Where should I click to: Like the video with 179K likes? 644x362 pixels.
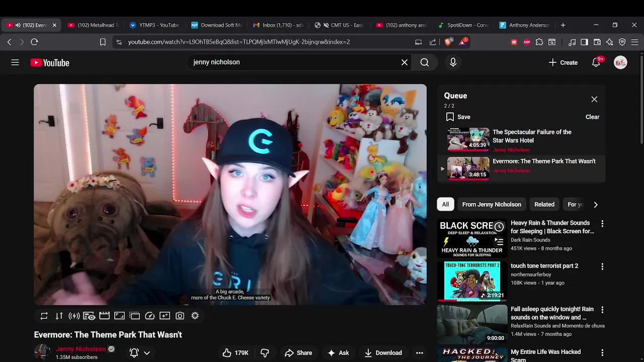pyautogui.click(x=236, y=353)
